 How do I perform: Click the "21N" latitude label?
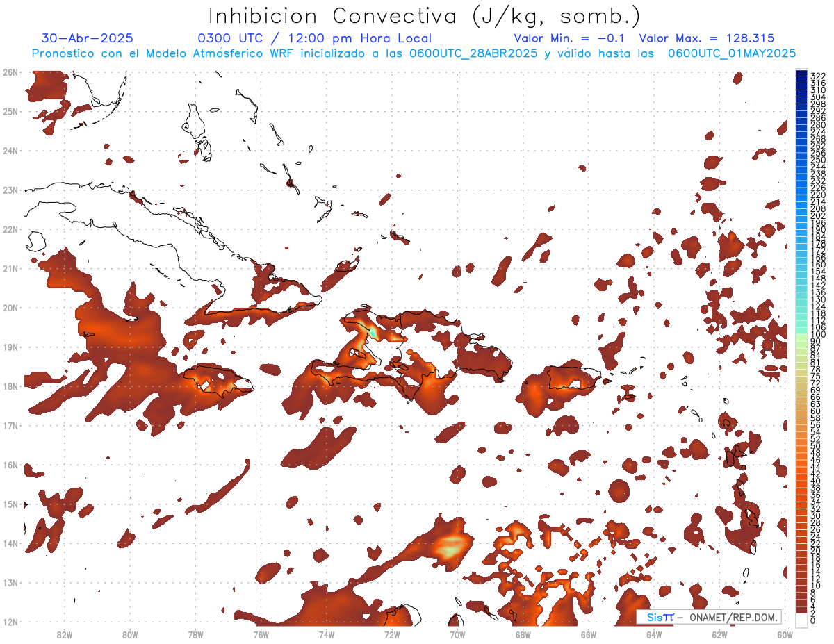pyautogui.click(x=10, y=268)
